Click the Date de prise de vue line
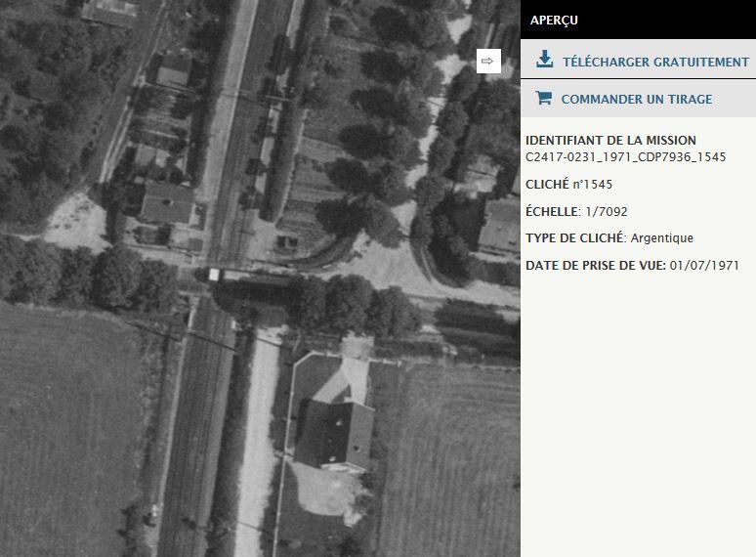This screenshot has height=557, width=756. coord(632,265)
